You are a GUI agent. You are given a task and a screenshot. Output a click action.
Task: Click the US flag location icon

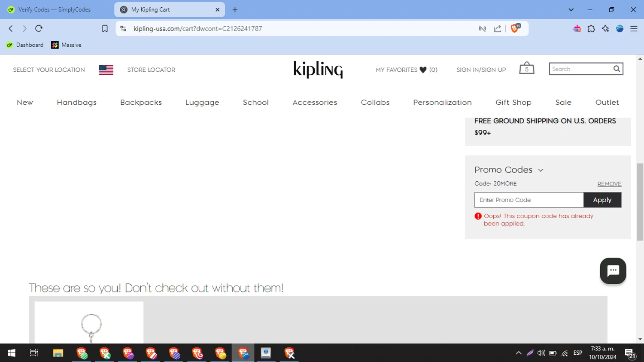(106, 70)
